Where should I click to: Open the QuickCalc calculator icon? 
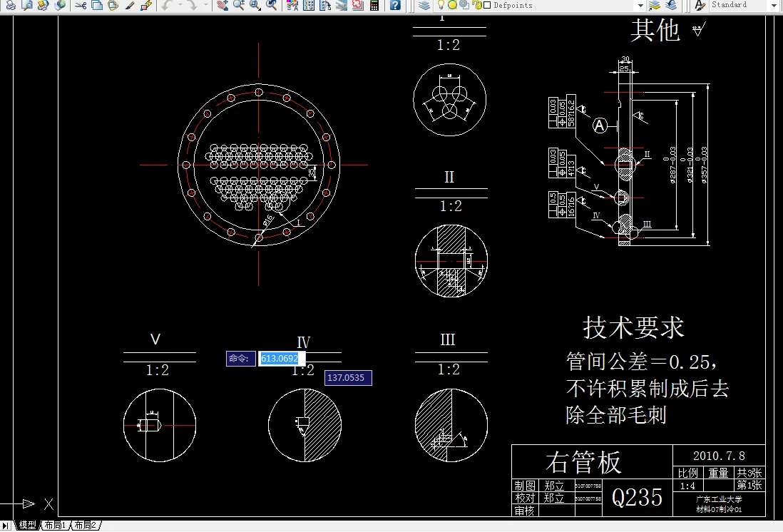(x=374, y=6)
